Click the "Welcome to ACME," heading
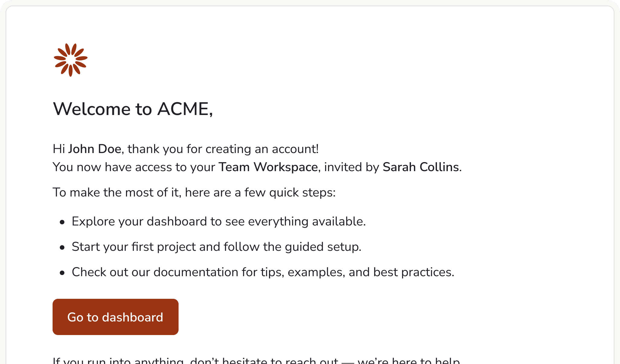The image size is (620, 364). (133, 109)
